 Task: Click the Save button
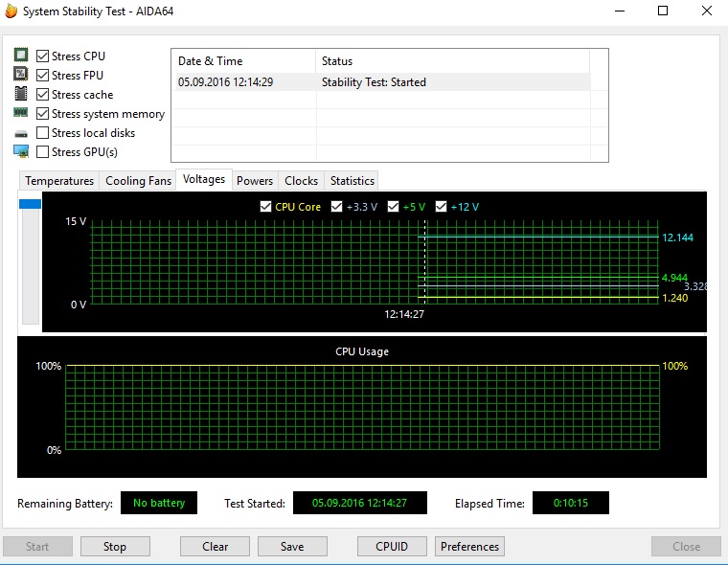pyautogui.click(x=292, y=547)
